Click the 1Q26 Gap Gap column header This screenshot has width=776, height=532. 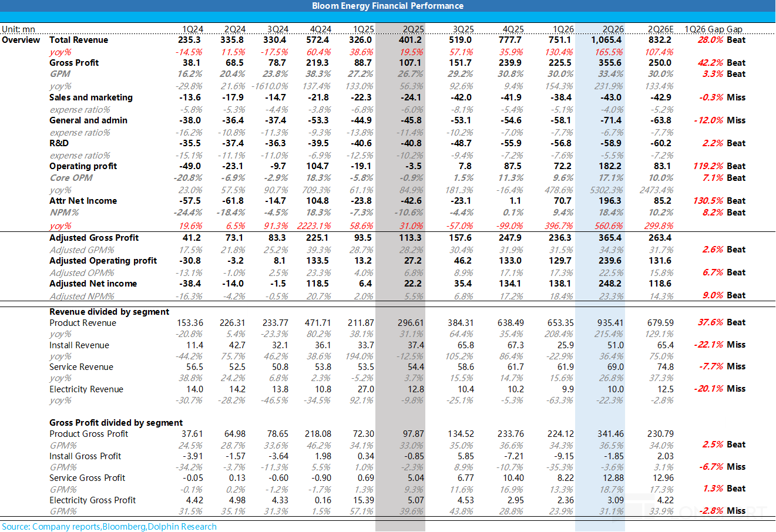pos(714,29)
